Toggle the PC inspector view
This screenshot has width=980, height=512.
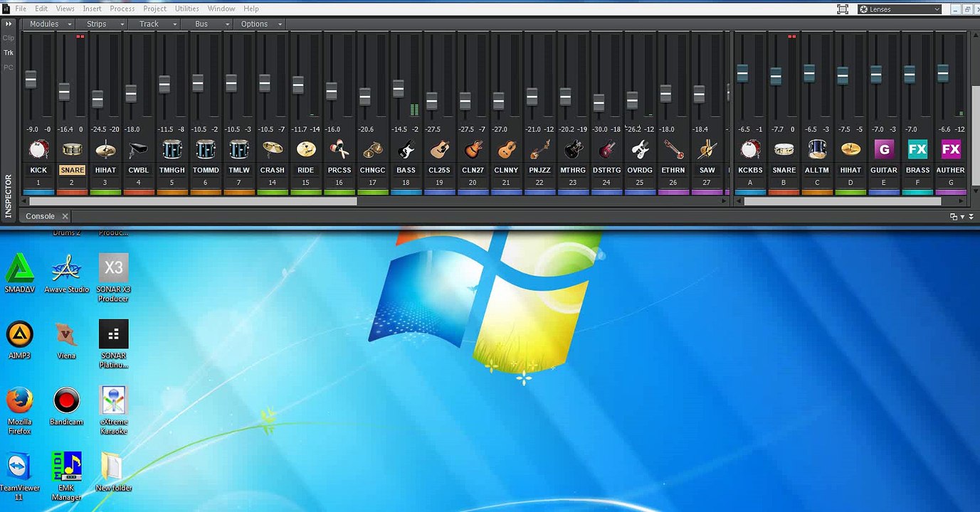9,68
